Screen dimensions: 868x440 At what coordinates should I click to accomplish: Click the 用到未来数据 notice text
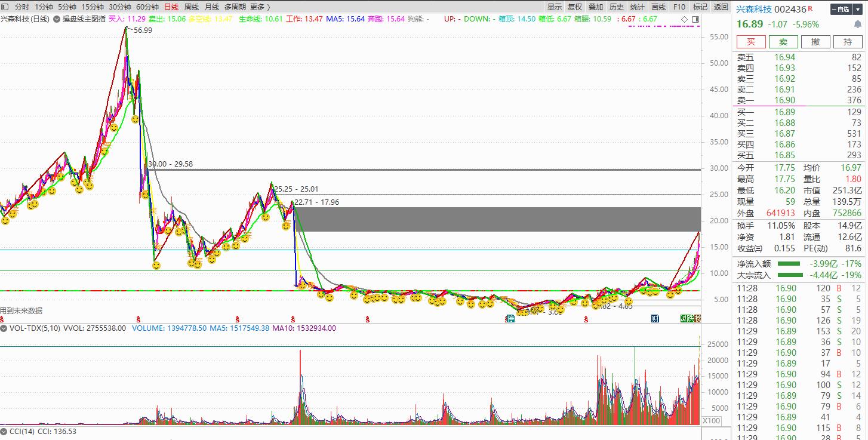tap(21, 311)
